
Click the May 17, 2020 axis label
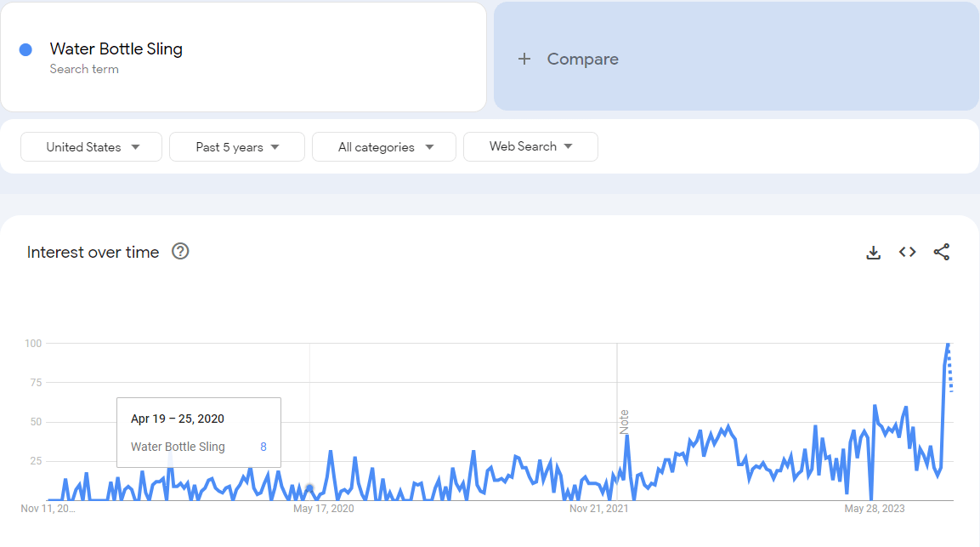tap(323, 509)
